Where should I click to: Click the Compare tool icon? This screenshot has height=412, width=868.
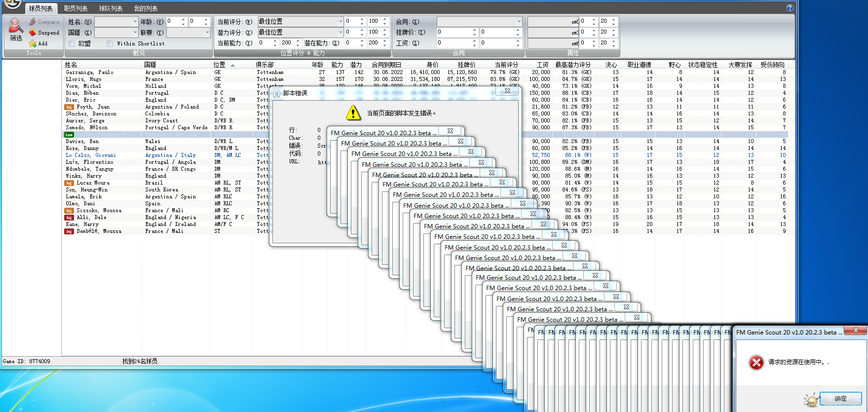33,22
